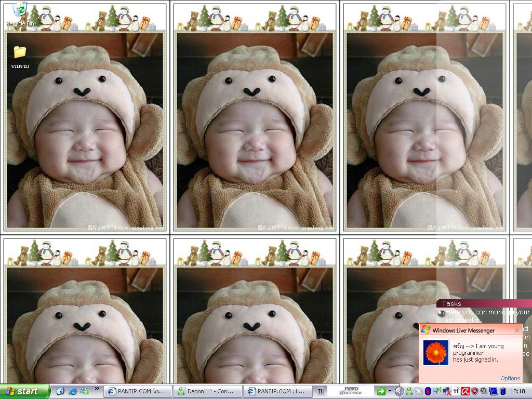Click the Nero Search input box
Viewport: 532px width, 399px height.
click(351, 391)
